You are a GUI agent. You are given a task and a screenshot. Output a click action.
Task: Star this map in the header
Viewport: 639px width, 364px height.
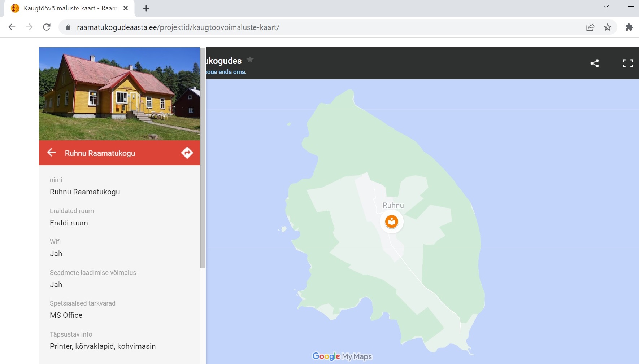pos(250,60)
